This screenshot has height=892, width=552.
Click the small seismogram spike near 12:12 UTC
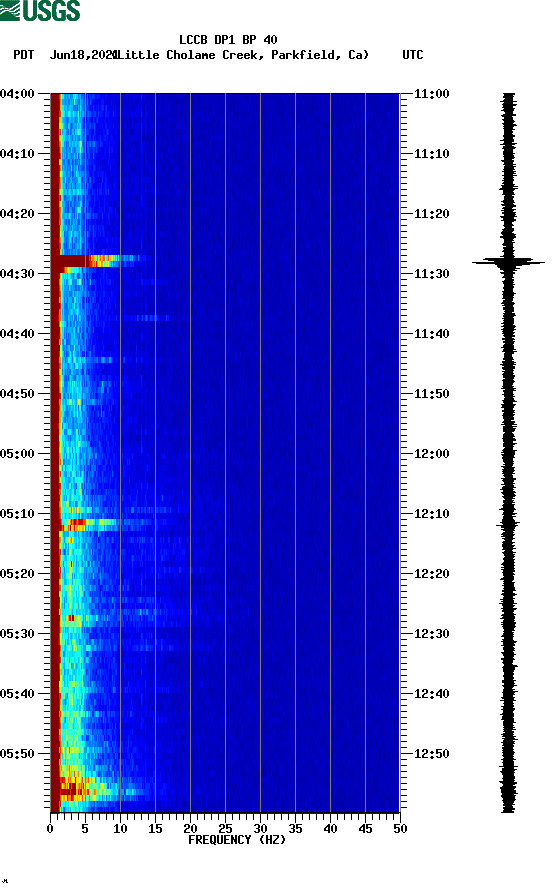(x=508, y=523)
